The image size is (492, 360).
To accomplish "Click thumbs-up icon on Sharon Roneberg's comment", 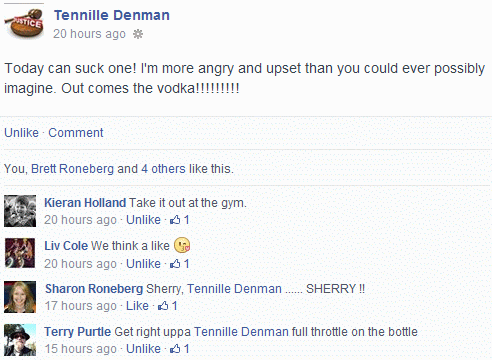I will 163,306.
